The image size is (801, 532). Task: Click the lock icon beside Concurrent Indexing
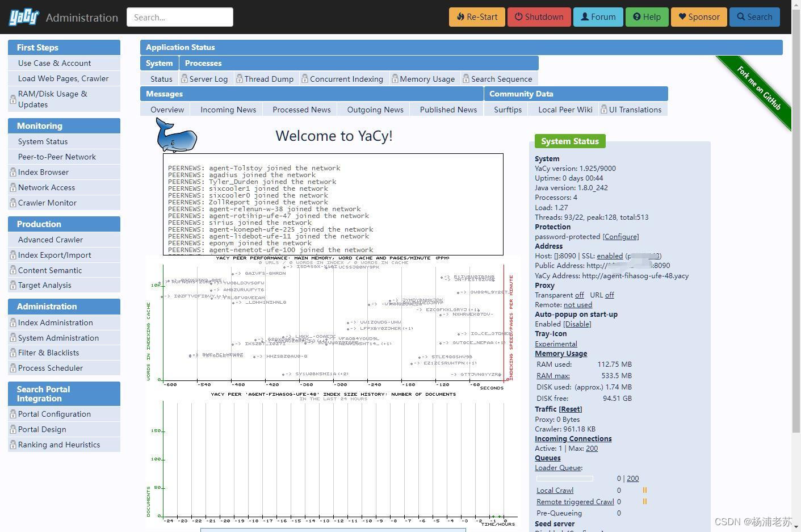click(x=304, y=78)
